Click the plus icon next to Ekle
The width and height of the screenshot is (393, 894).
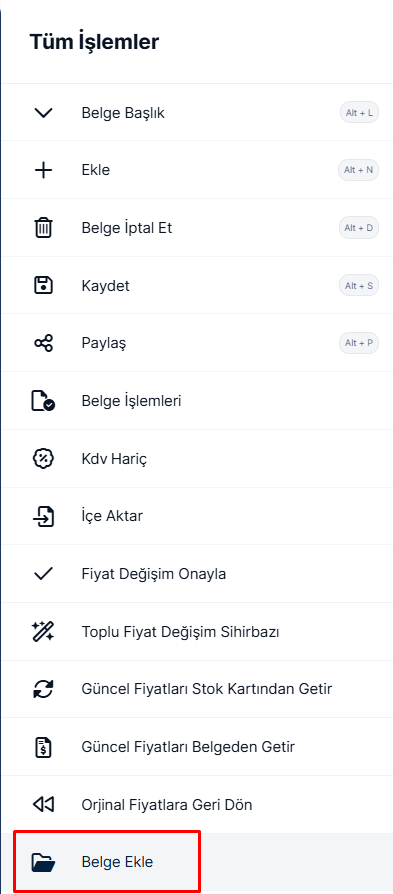tap(43, 170)
